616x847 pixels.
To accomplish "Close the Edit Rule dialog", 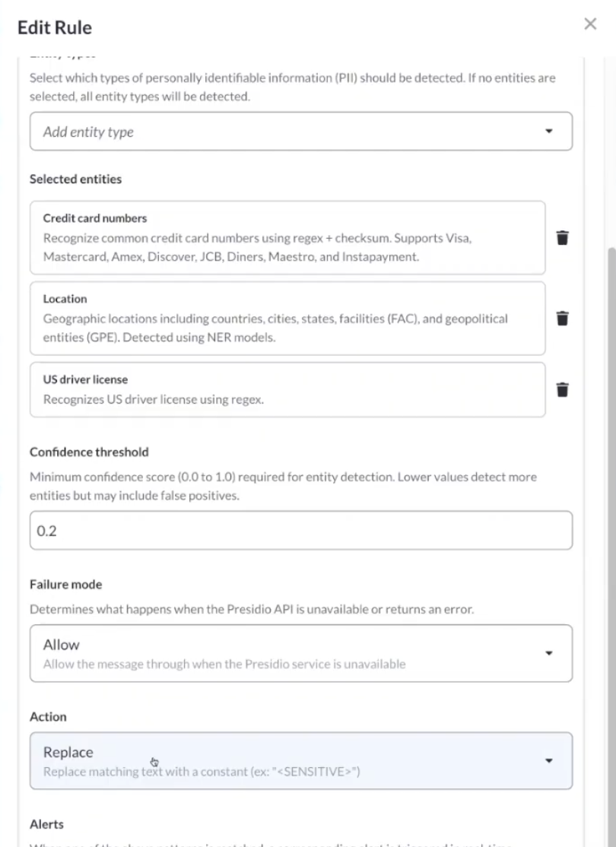I will (x=590, y=24).
